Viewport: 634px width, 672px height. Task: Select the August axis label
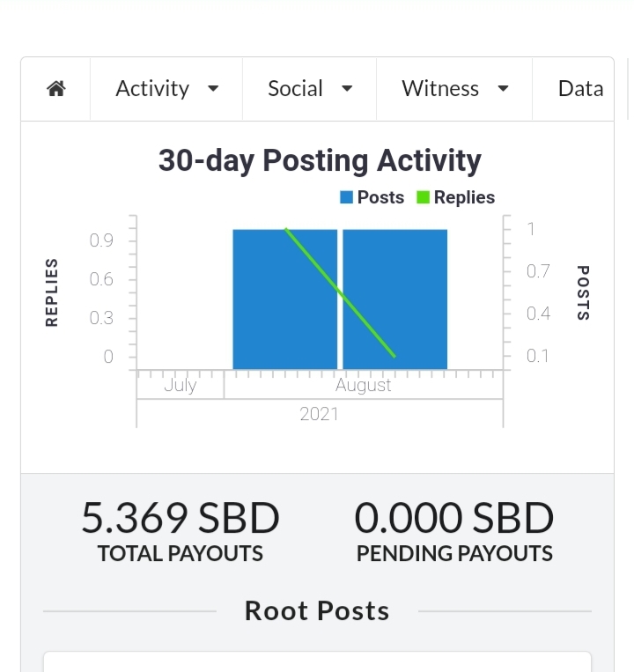364,385
